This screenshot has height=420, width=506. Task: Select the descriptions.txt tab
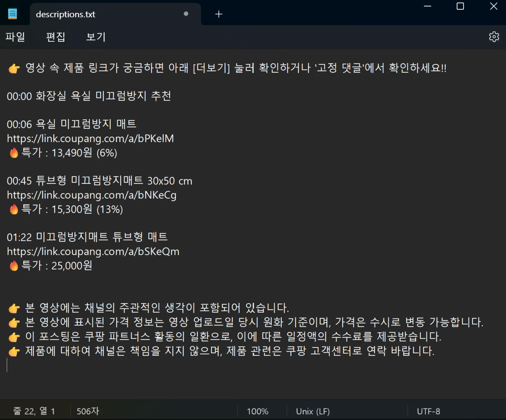65,14
